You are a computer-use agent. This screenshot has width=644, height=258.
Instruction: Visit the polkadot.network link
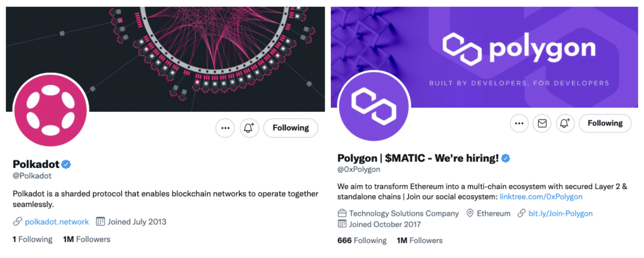tap(57, 222)
